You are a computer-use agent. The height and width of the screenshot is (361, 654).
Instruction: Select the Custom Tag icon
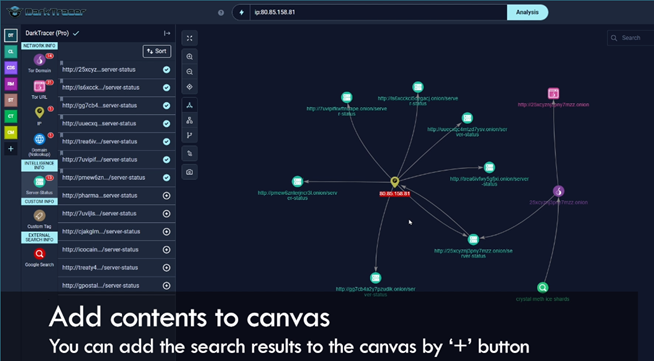click(39, 216)
